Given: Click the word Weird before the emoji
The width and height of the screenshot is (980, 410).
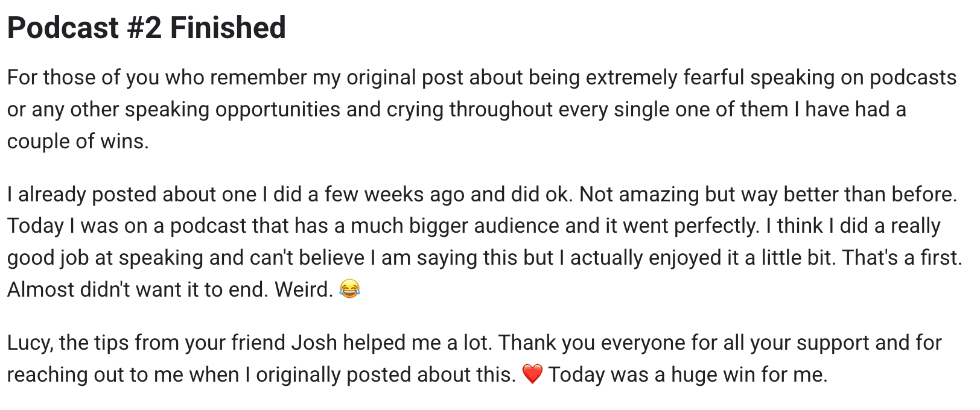Looking at the screenshot, I should [x=304, y=289].
